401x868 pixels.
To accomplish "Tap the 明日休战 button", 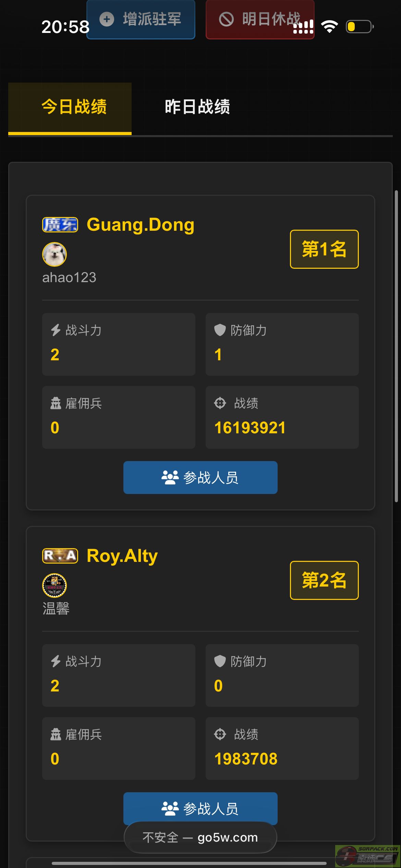I will coord(260,19).
